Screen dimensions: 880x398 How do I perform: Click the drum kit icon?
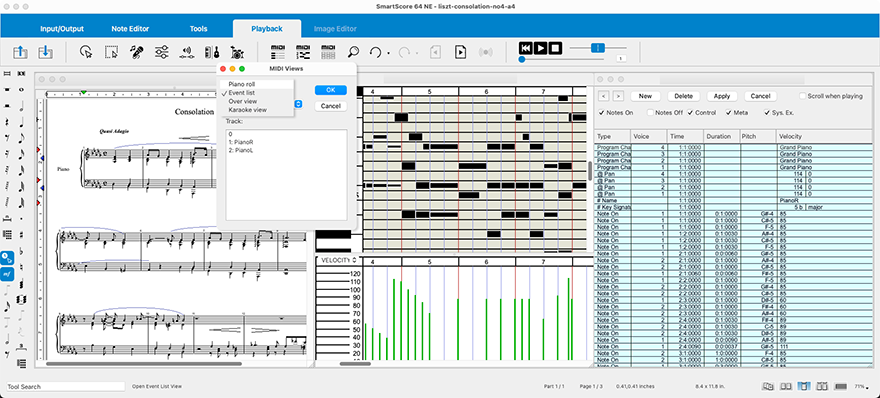click(x=237, y=52)
